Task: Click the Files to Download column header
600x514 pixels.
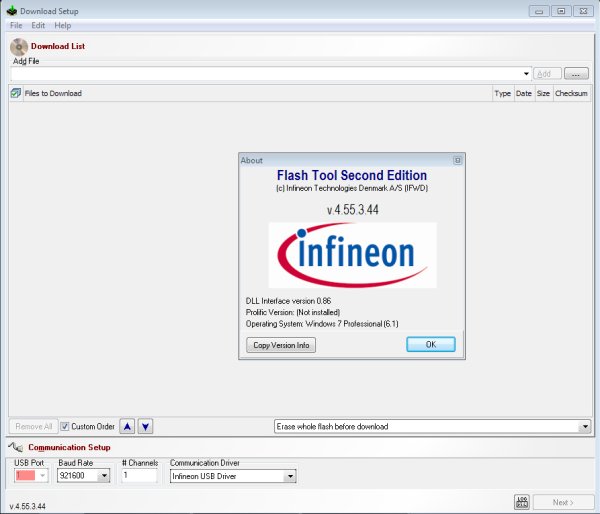Action: pyautogui.click(x=258, y=93)
